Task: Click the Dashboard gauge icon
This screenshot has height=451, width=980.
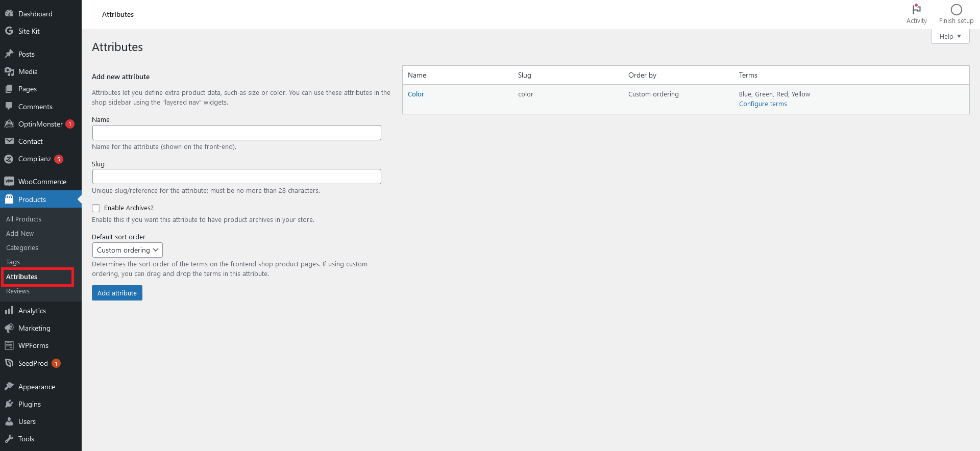Action: point(9,14)
